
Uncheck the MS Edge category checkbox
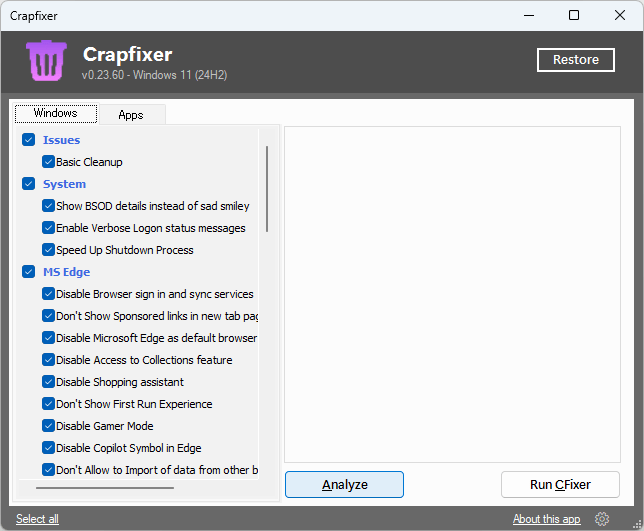click(x=28, y=271)
